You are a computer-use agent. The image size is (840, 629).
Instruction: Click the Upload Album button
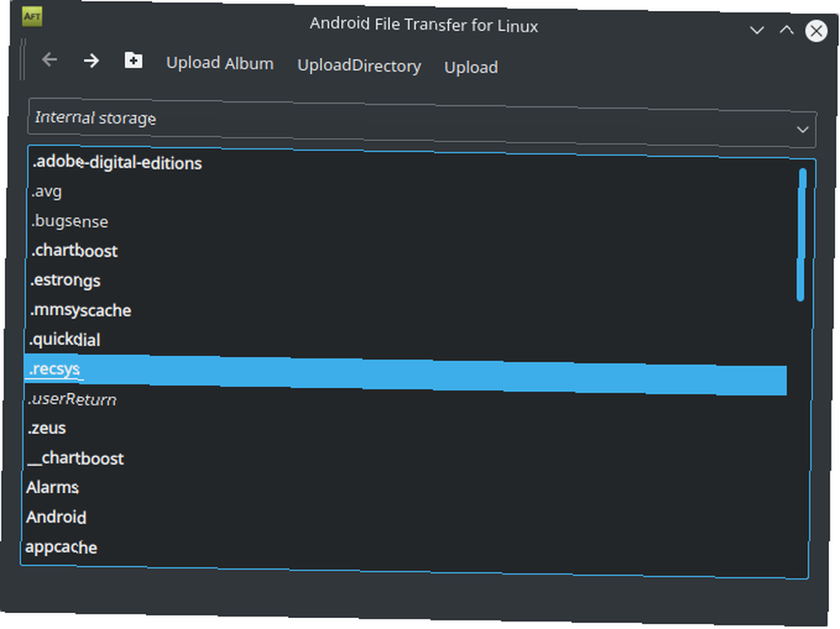pyautogui.click(x=219, y=63)
